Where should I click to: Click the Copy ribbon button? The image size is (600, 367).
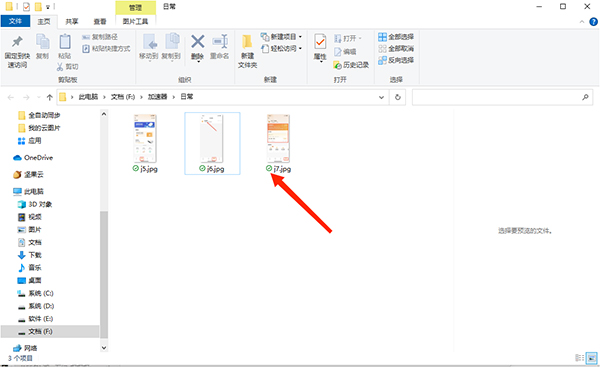pyautogui.click(x=42, y=47)
